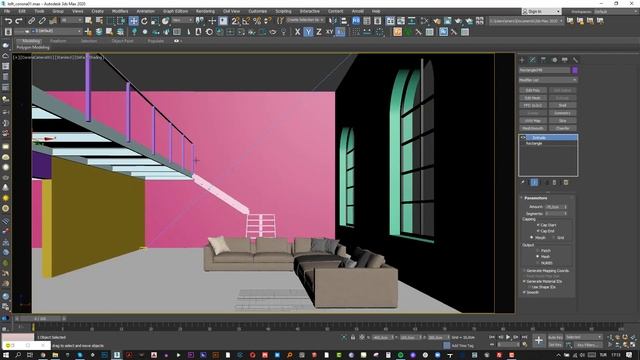
Task: Click the Pin Stack icon
Action: [x=523, y=182]
